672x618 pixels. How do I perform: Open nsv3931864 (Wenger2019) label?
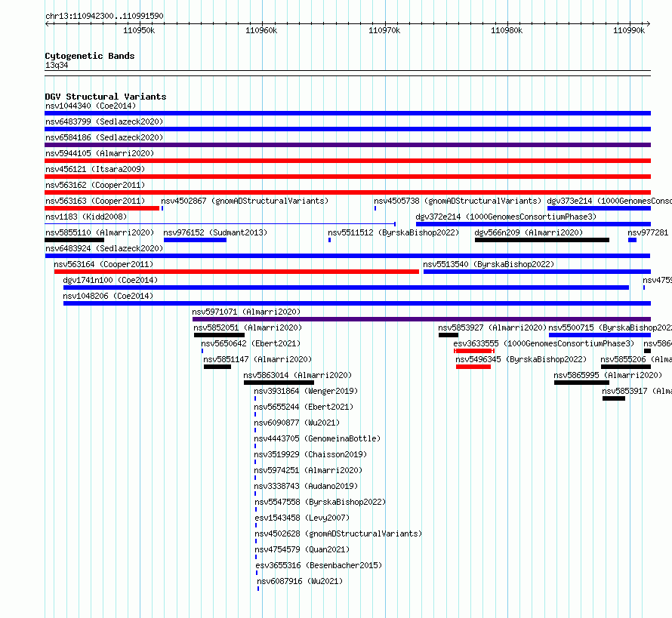tap(306, 391)
